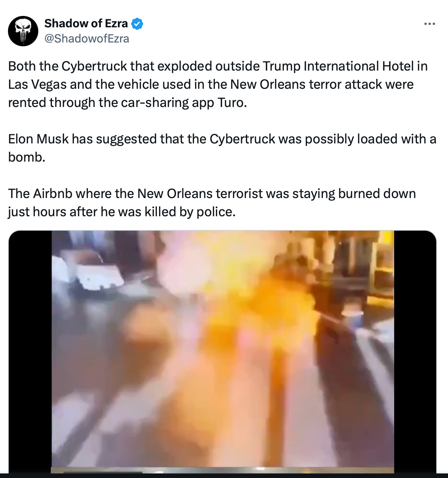Click the word bomb in tweet text
Viewport: 448px width, 478px height.
[x=27, y=157]
